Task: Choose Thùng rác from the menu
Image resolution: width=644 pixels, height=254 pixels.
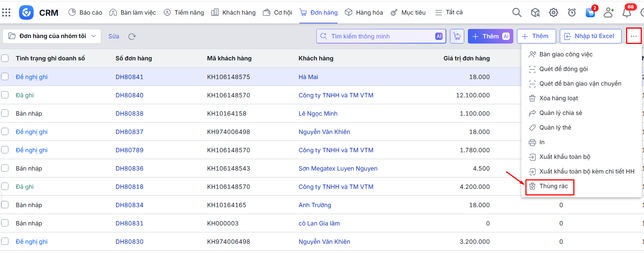Action: coord(553,186)
